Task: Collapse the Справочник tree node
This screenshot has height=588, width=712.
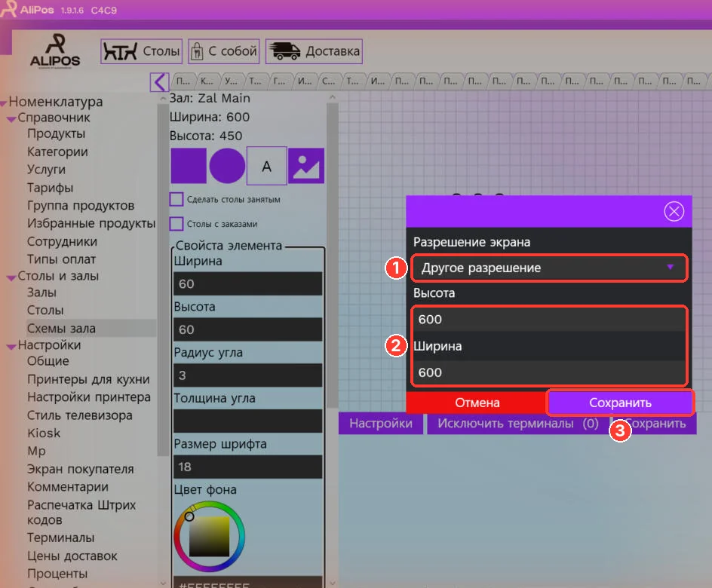Action: (12, 119)
